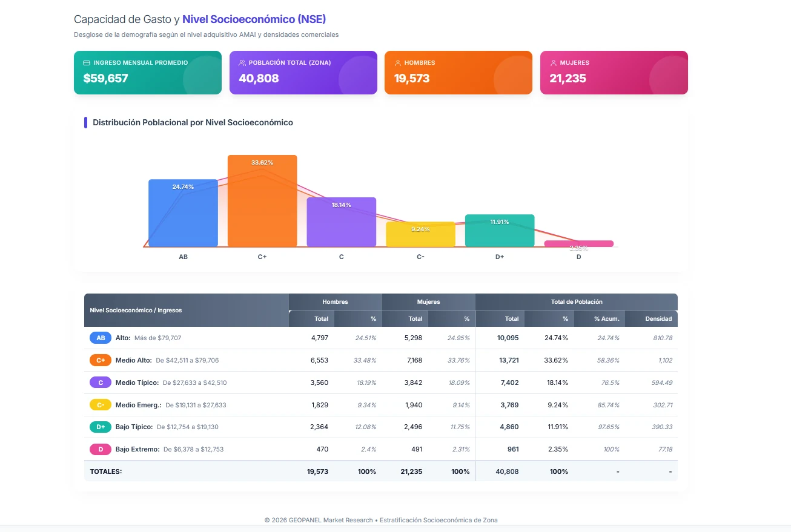
Task: Click the people icon beside Población Total
Action: point(242,63)
